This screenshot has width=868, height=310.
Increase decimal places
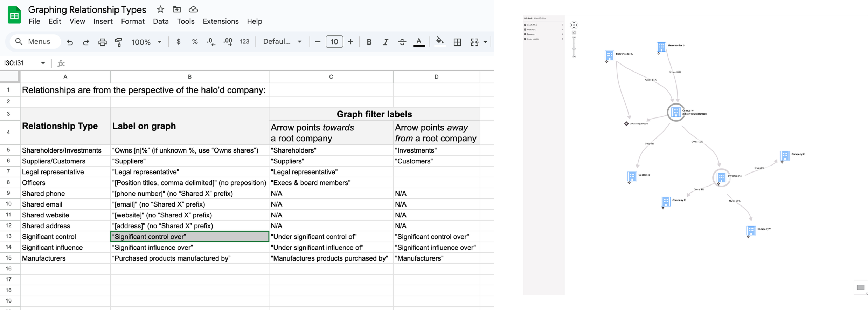click(228, 42)
